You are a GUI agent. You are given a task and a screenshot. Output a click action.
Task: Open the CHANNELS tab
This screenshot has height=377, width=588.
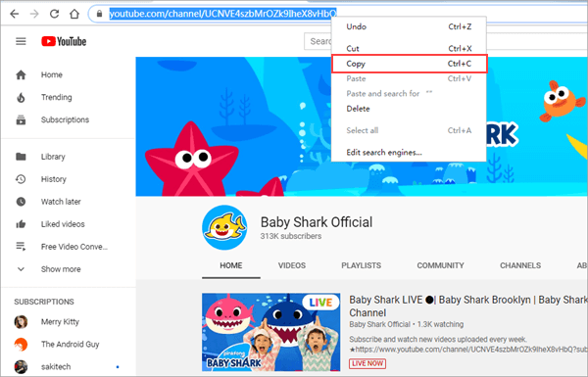(520, 265)
